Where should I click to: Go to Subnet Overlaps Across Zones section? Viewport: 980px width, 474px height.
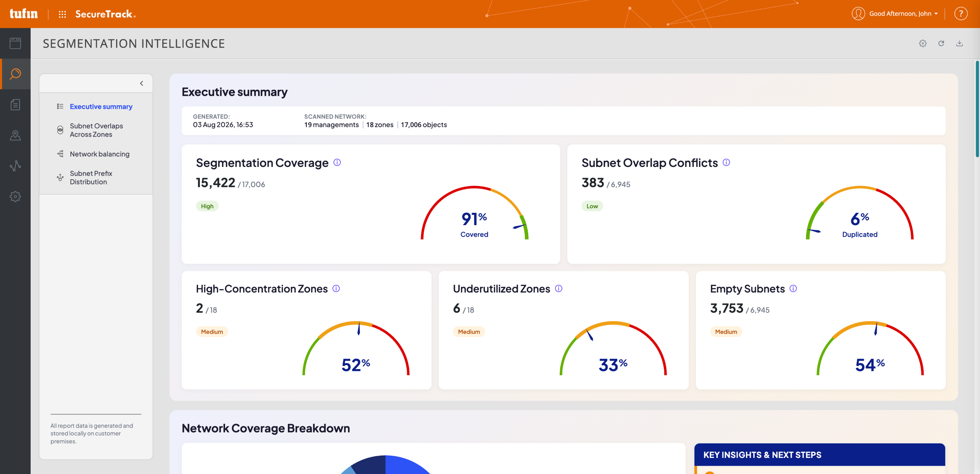(96, 130)
